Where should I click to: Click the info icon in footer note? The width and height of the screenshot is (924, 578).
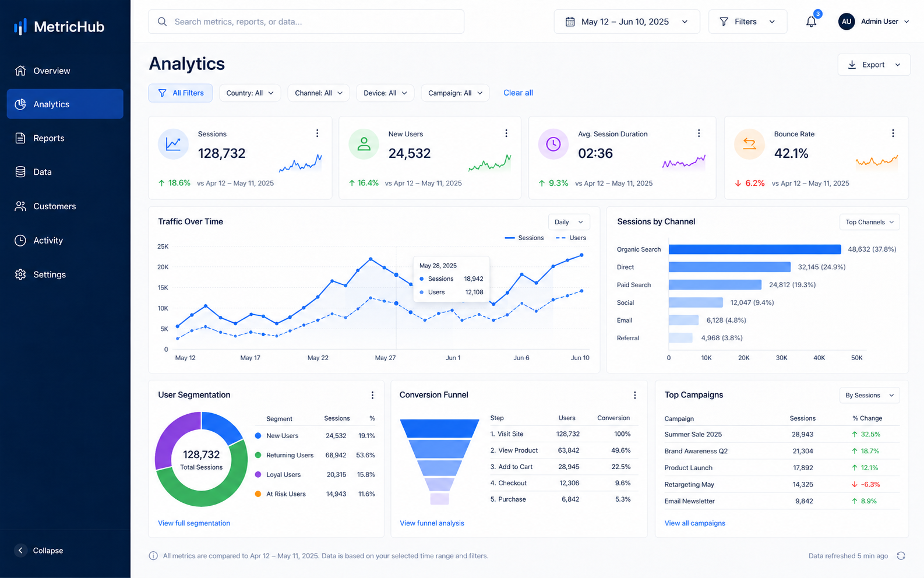pyautogui.click(x=153, y=556)
